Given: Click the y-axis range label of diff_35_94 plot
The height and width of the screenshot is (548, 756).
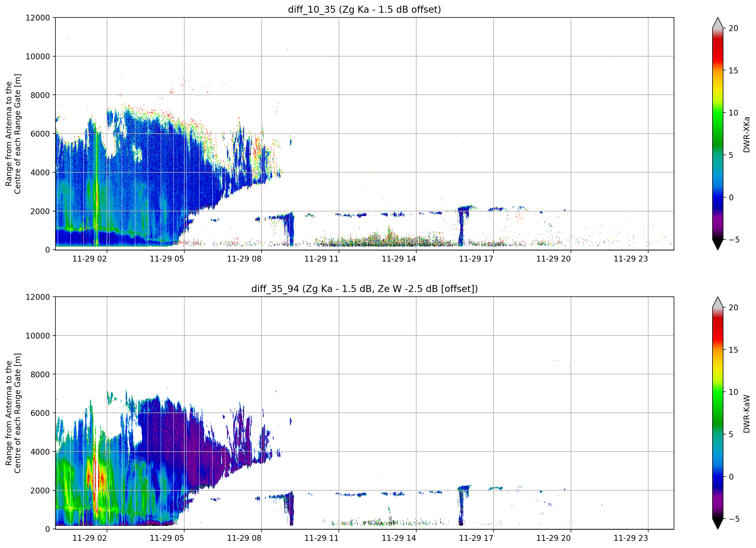Looking at the screenshot, I should click(x=13, y=413).
